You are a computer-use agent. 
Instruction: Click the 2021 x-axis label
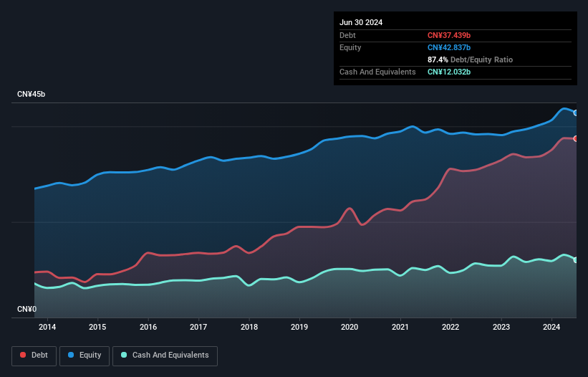click(x=400, y=327)
